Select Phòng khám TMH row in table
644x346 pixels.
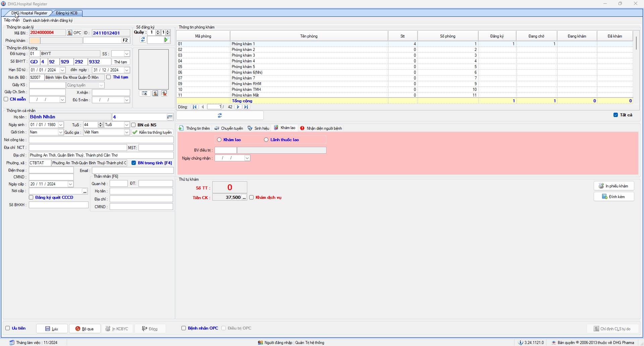click(405, 90)
